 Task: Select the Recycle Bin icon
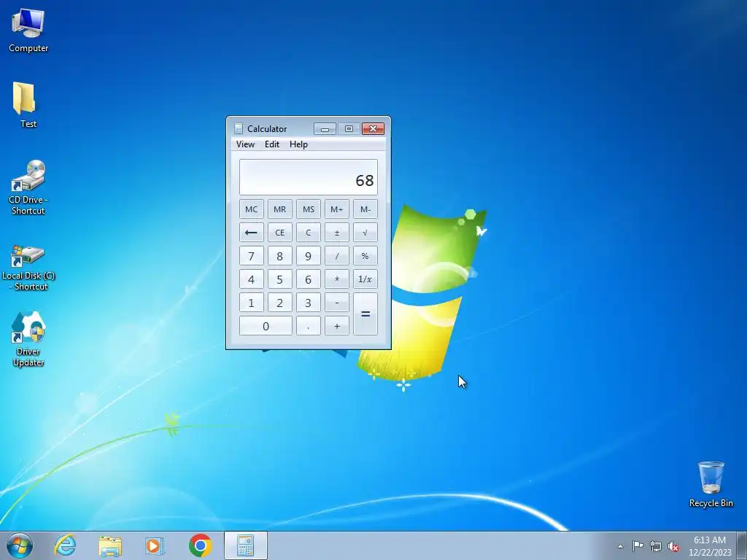711,484
